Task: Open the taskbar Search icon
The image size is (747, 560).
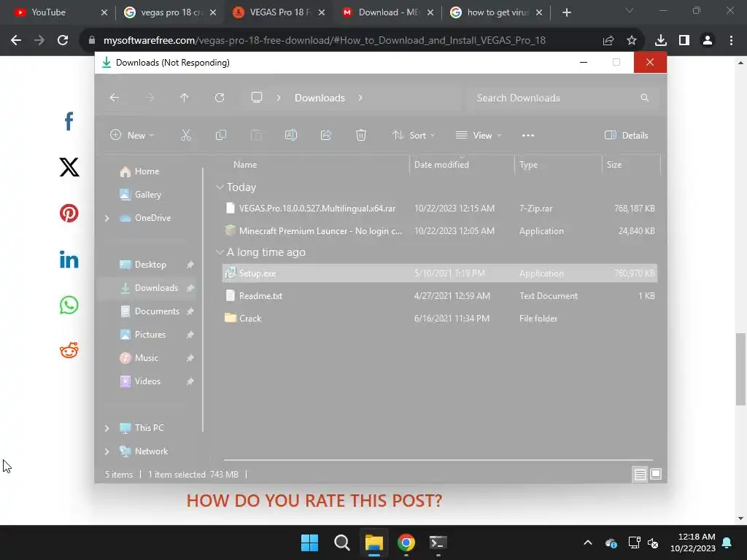Action: (x=342, y=542)
